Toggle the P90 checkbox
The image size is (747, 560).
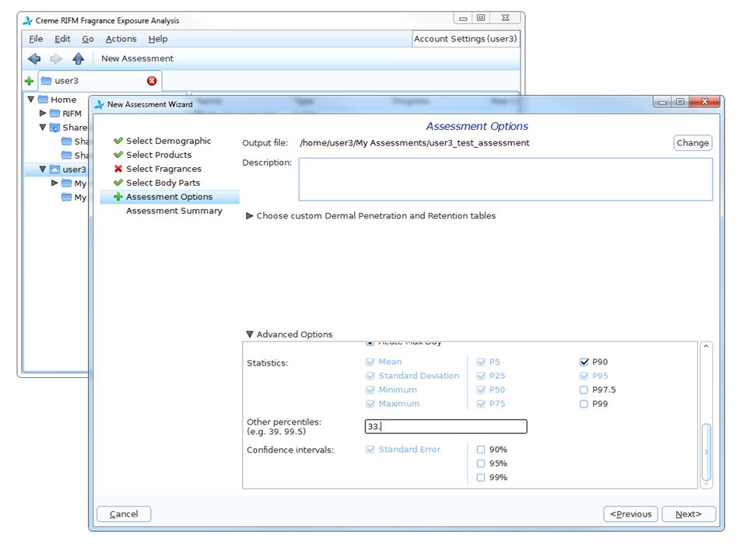[x=584, y=362]
